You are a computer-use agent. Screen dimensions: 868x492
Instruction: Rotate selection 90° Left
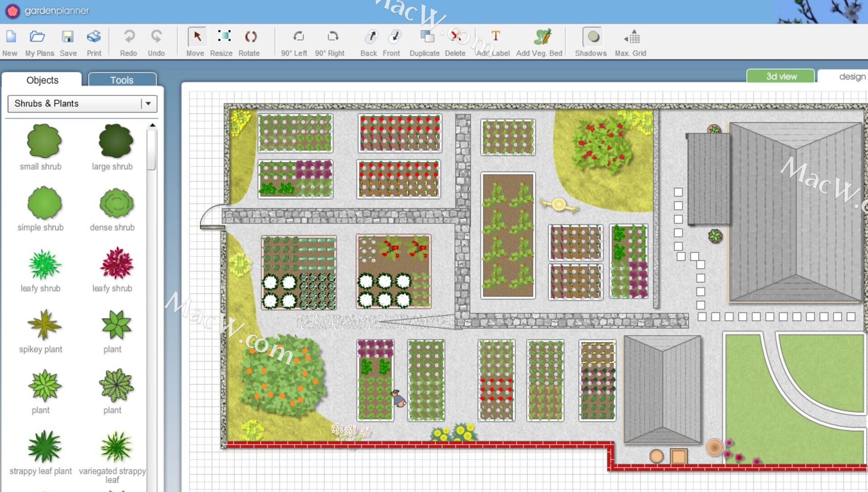298,37
